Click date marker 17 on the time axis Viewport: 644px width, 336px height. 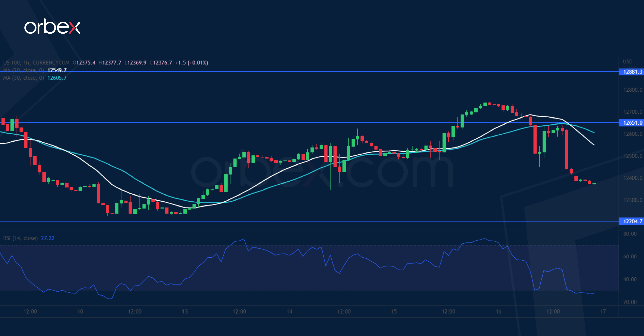603,311
